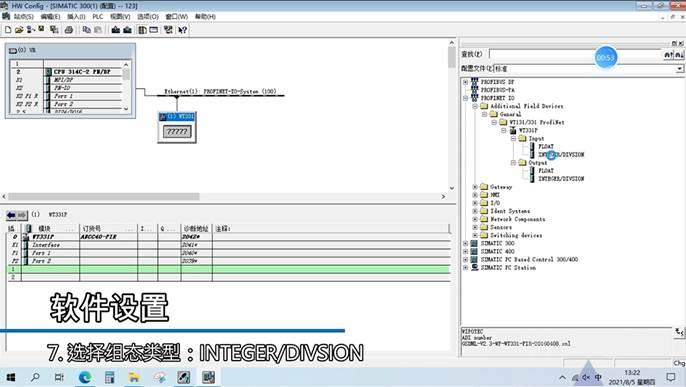Open the PLC menu

point(98,17)
